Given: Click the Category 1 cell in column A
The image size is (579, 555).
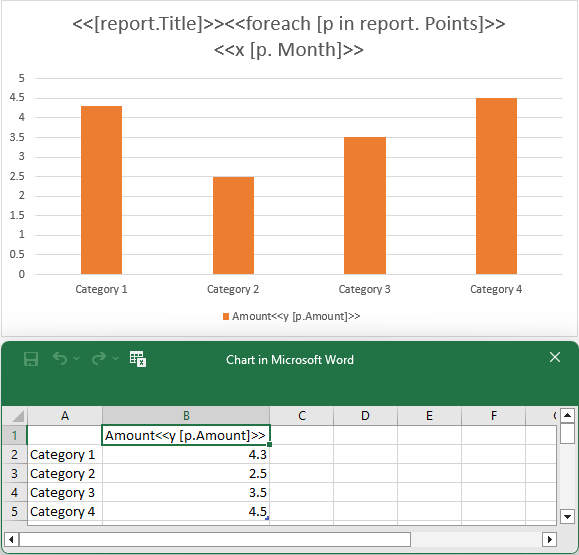Looking at the screenshot, I should (65, 455).
